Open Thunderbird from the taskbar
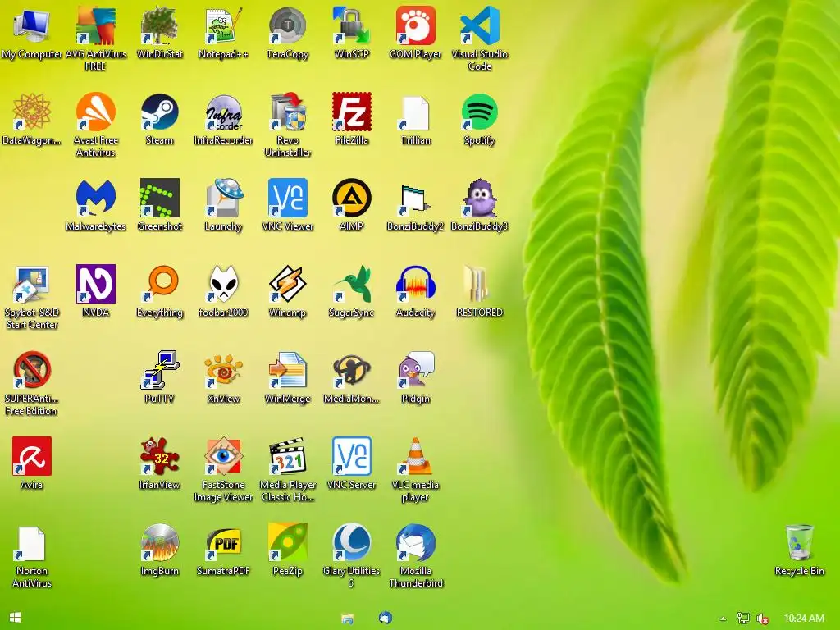This screenshot has height=630, width=840. pos(386,618)
